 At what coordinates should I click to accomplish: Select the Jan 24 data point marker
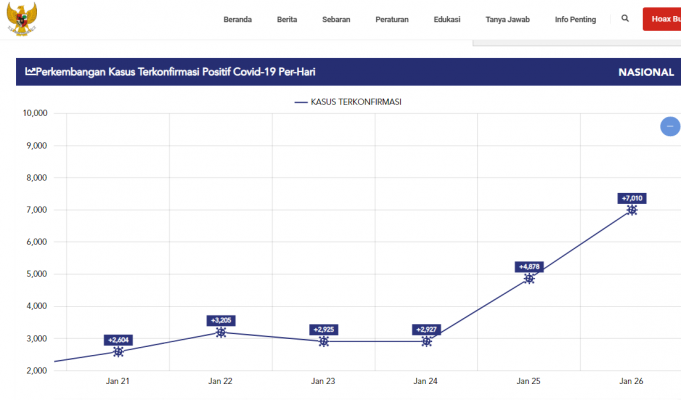427,341
